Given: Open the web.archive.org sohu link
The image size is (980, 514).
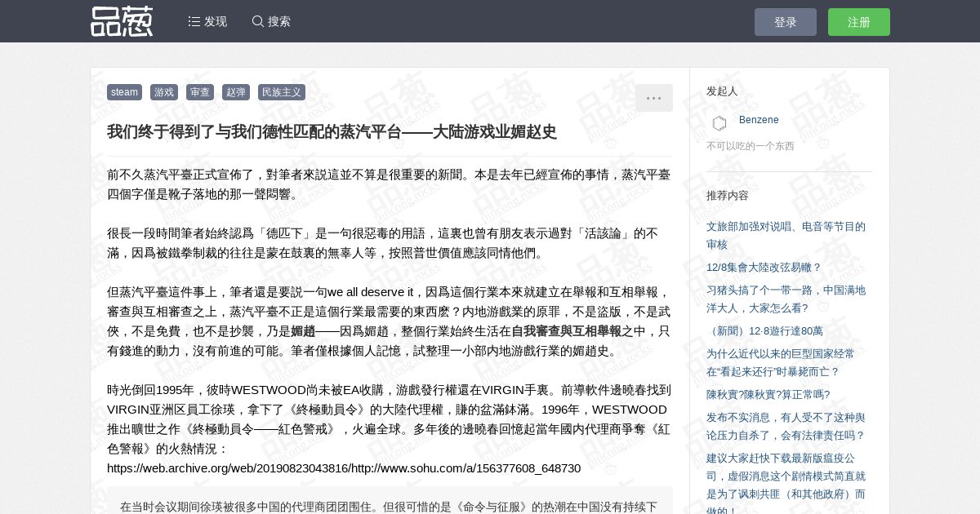Looking at the screenshot, I should pos(344,468).
